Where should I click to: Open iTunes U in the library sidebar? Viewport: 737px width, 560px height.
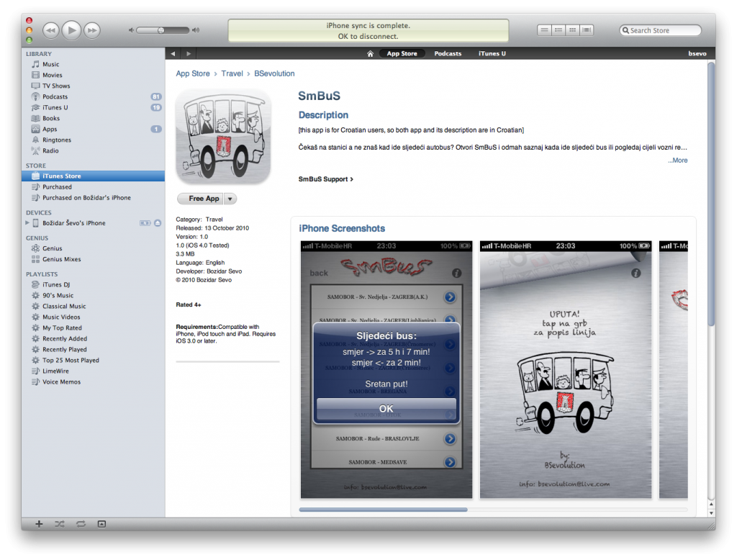coord(93,108)
